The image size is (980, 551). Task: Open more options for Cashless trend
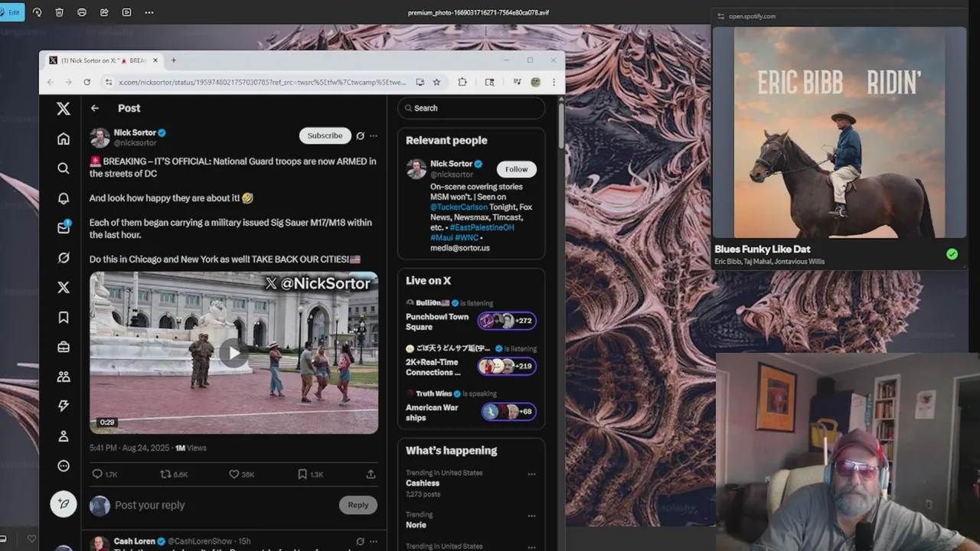[x=531, y=474]
